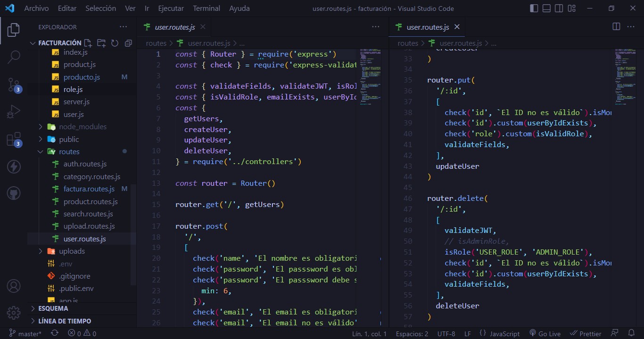The width and height of the screenshot is (644, 339).
Task: Open the Run and Debug view
Action: (13, 112)
